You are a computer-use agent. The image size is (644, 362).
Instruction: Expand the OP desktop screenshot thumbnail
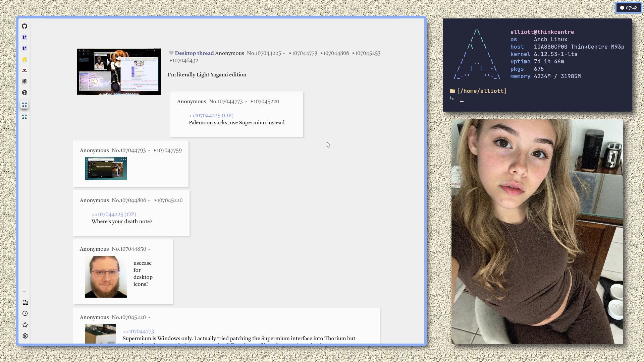tap(119, 72)
